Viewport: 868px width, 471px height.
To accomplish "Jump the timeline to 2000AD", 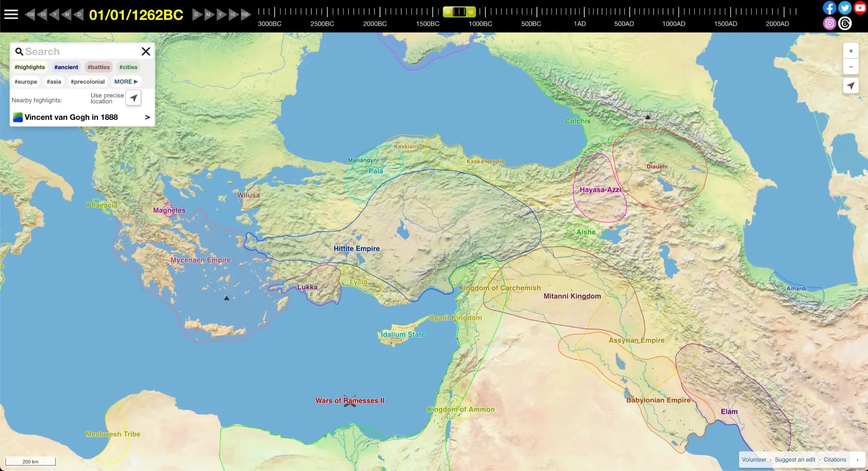I will tap(777, 24).
